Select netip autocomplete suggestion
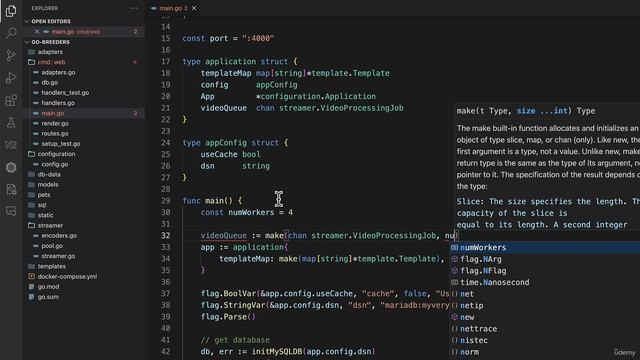The image size is (640, 360). tap(545, 305)
